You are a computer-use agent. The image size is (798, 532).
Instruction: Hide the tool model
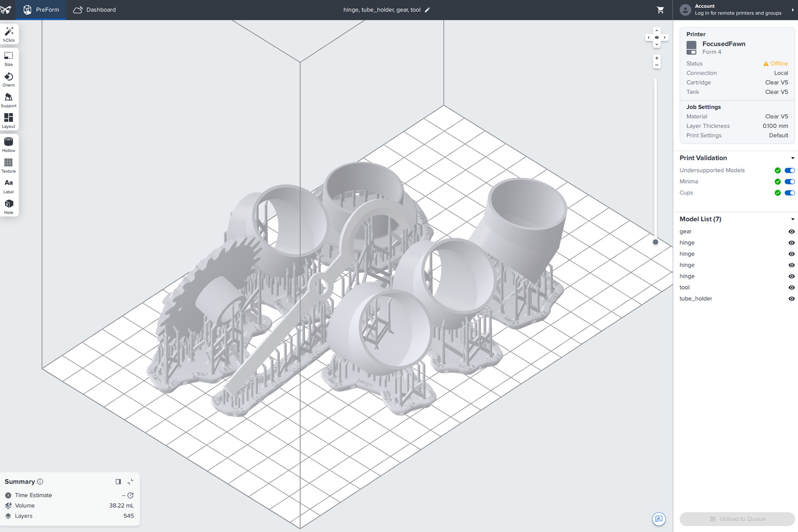point(791,287)
